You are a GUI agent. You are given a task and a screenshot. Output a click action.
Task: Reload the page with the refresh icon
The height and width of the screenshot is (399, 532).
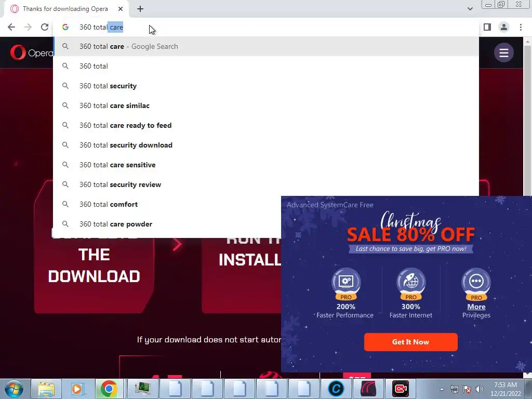pyautogui.click(x=45, y=27)
